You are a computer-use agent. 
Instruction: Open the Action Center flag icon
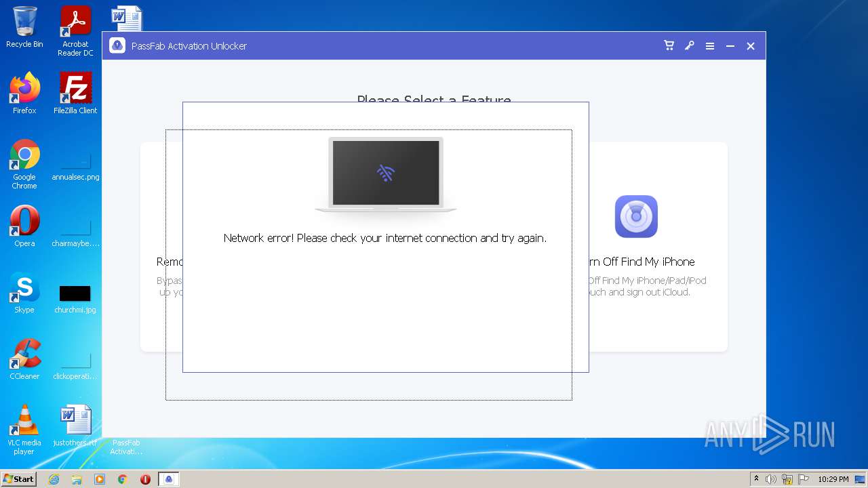coord(804,479)
